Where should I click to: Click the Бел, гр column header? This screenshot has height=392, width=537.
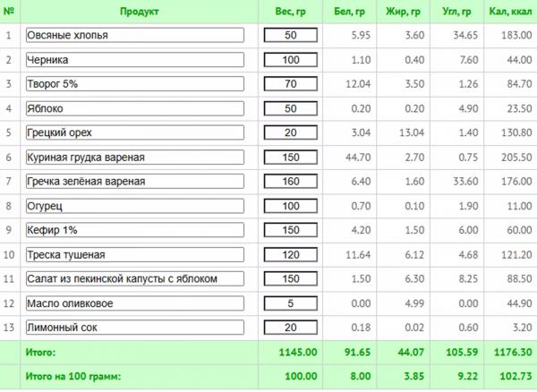point(349,12)
